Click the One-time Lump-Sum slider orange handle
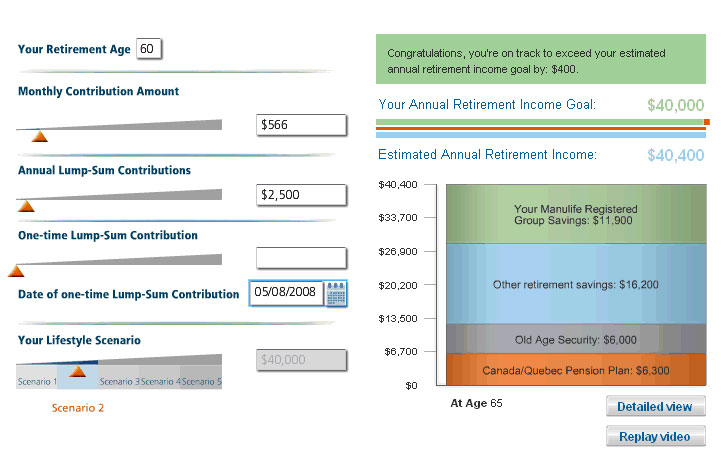 tap(16, 271)
